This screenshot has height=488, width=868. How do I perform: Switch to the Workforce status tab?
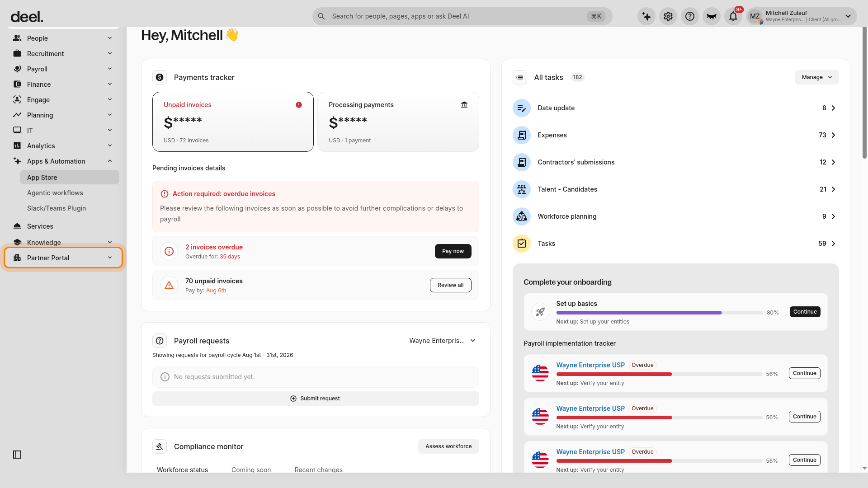point(182,470)
